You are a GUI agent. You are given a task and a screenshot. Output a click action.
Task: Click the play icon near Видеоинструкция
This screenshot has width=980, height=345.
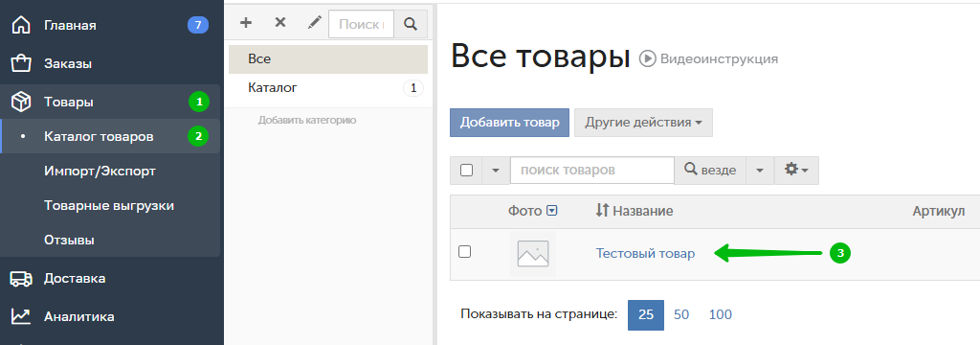click(647, 58)
